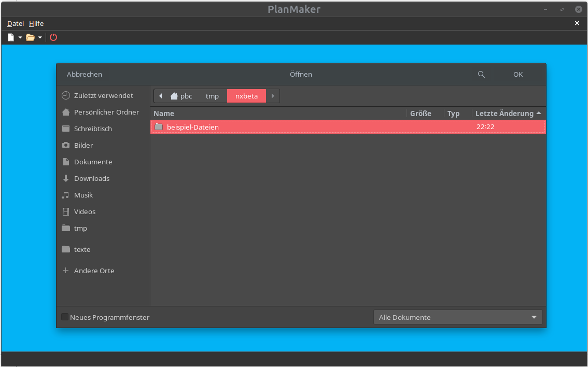
Task: Click the open folder toolbar icon
Action: pyautogui.click(x=31, y=37)
